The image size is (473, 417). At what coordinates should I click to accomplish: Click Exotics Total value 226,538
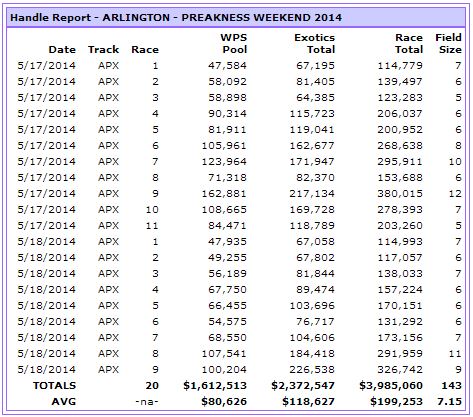click(312, 370)
